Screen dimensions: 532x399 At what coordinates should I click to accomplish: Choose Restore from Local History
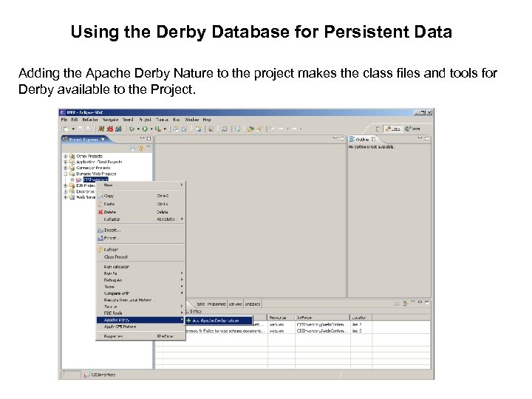click(x=141, y=300)
